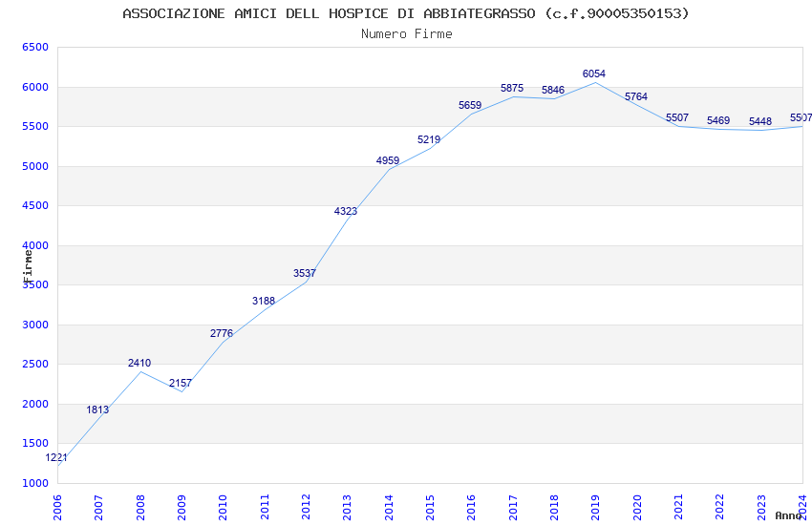
Task: Click the 2015 year tick label
Action: (x=430, y=508)
